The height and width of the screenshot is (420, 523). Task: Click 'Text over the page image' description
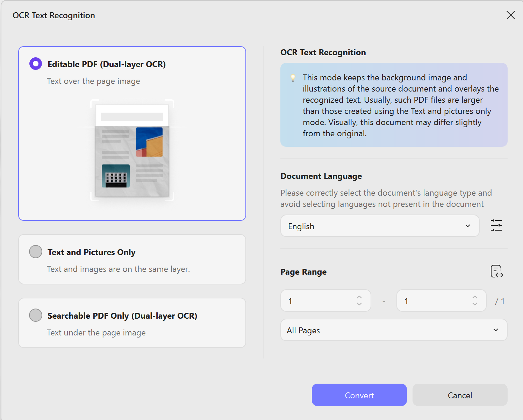click(94, 81)
